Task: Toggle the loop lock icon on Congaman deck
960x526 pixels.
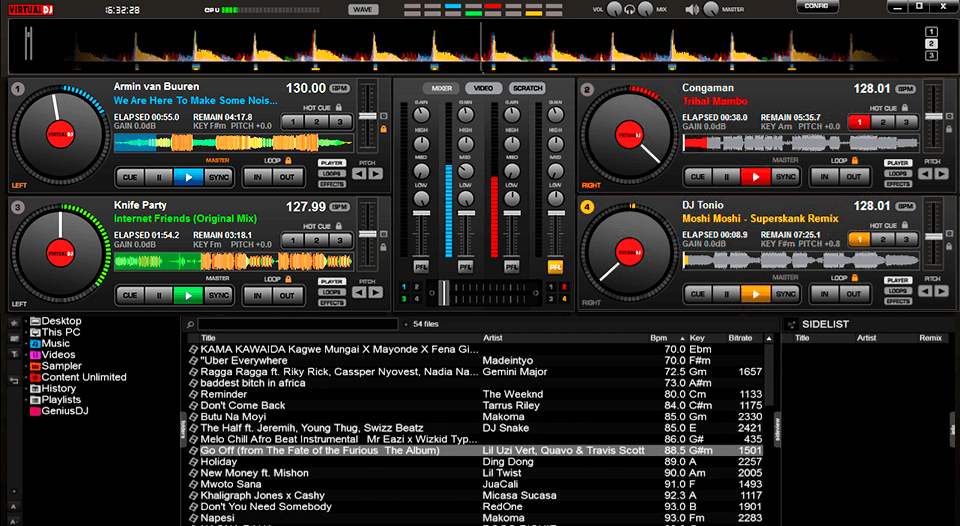Action: coord(855,160)
